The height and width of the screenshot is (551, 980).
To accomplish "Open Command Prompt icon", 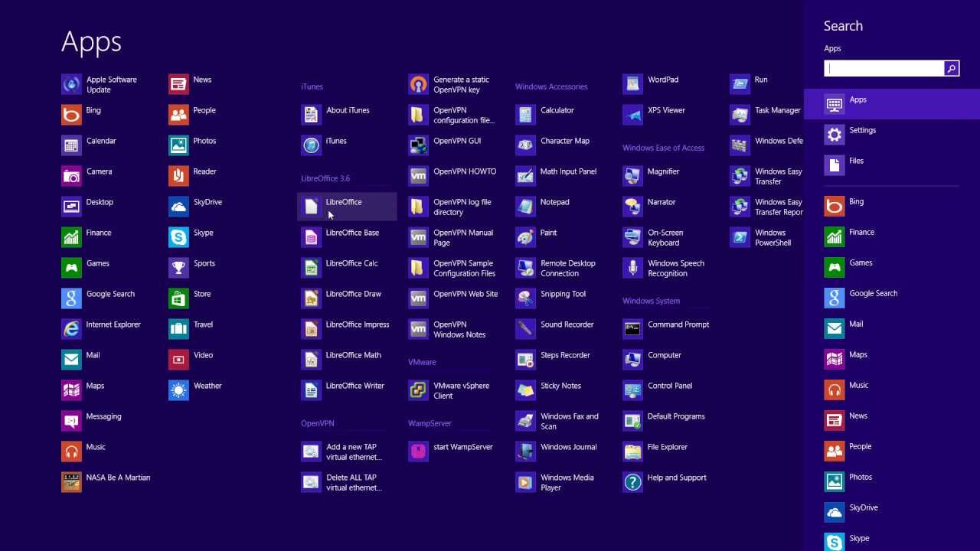I will click(632, 329).
